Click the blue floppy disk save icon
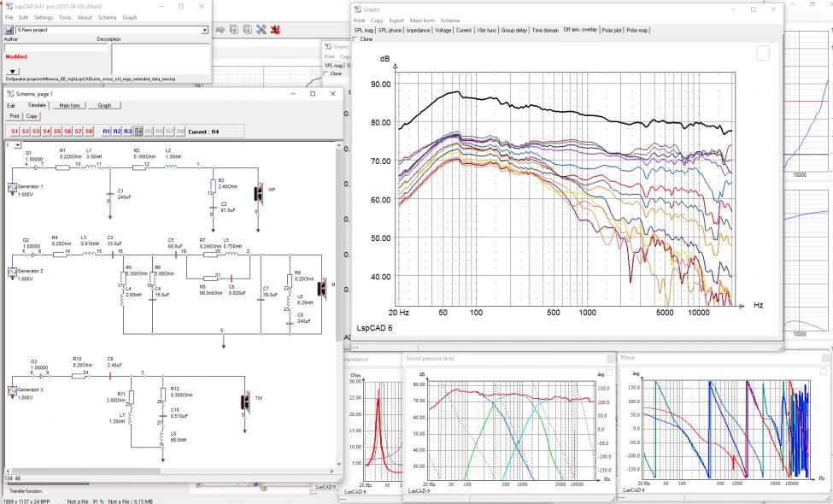 coord(9,30)
